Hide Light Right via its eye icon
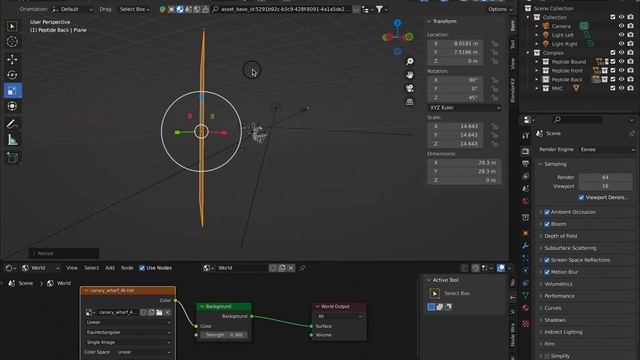This screenshot has width=640, height=360. [x=621, y=44]
